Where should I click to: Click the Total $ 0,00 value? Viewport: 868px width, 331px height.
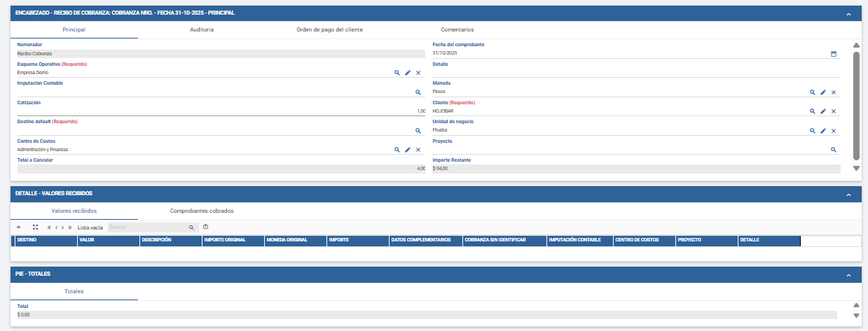click(x=427, y=315)
